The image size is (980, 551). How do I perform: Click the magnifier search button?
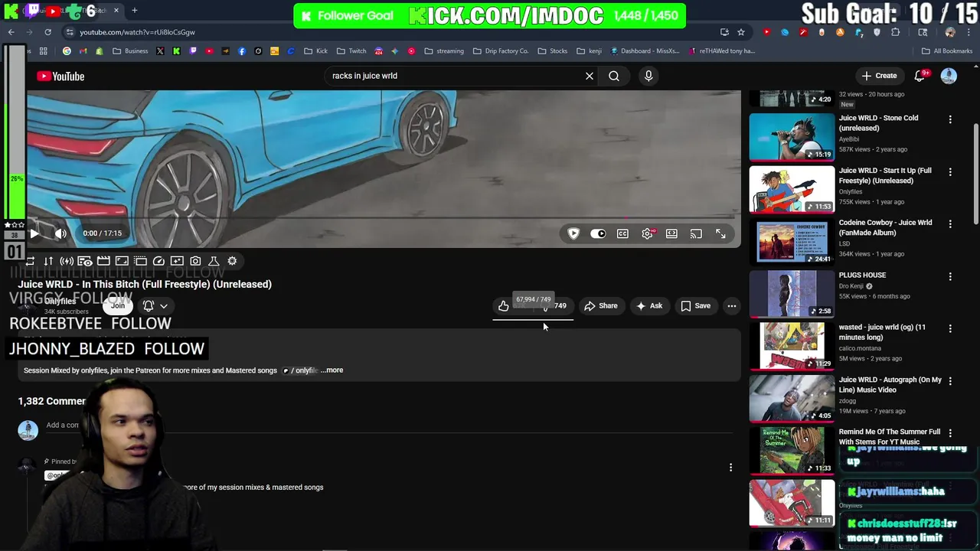point(614,76)
